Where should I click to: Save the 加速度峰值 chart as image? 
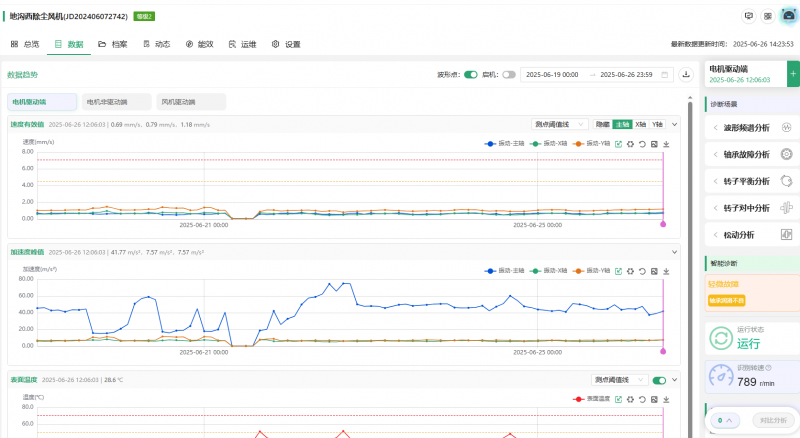coord(654,271)
